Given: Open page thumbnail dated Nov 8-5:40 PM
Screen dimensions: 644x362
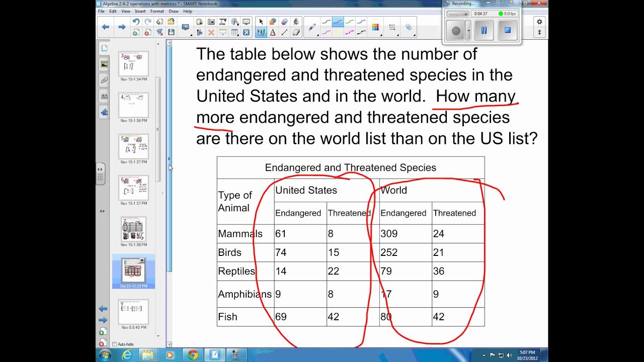Looking at the screenshot, I should pos(133,312).
